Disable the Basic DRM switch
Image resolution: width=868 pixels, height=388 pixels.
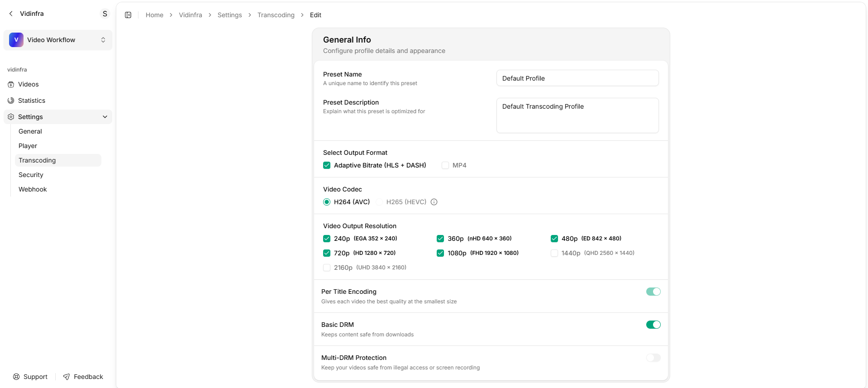click(653, 325)
